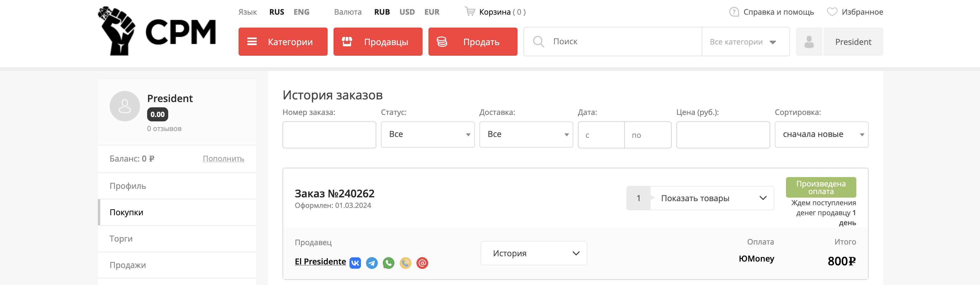This screenshot has width=980, height=285.
Task: Click the President account button
Action: [853, 42]
